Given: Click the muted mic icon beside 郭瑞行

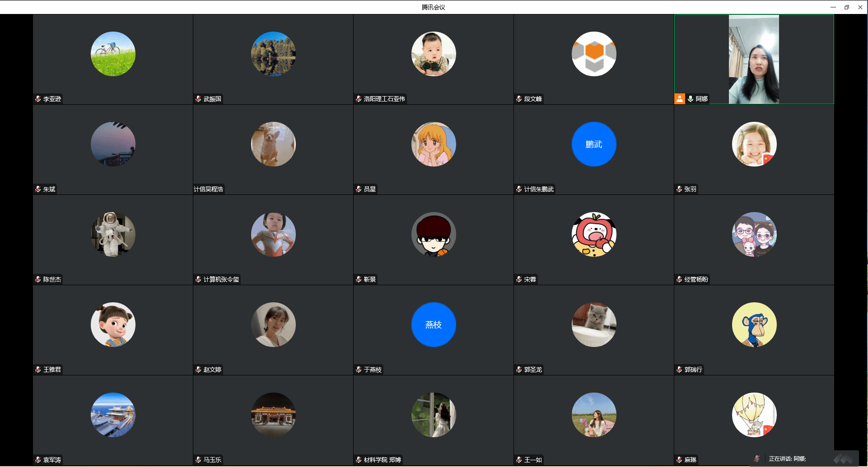Looking at the screenshot, I should 679,370.
